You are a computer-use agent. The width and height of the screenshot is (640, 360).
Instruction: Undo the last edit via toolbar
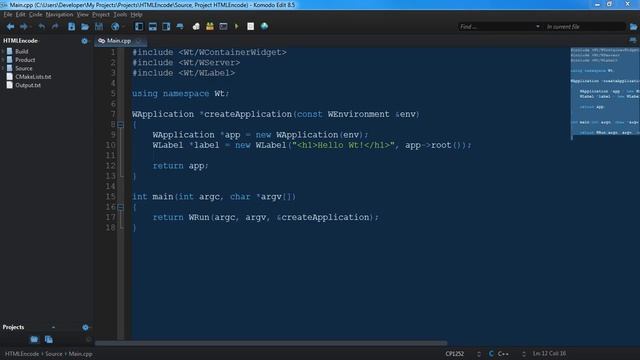(x=41, y=27)
